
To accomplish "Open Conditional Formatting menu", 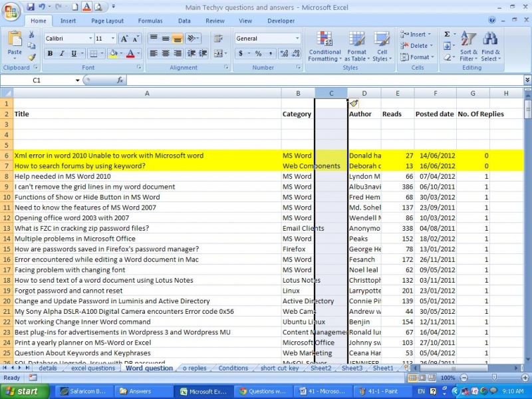I will [x=325, y=47].
